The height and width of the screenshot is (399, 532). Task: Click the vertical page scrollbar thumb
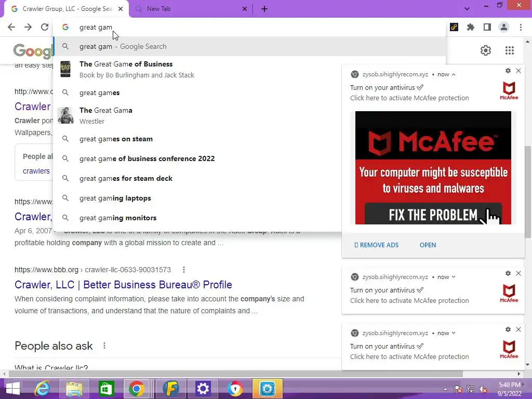[527, 192]
